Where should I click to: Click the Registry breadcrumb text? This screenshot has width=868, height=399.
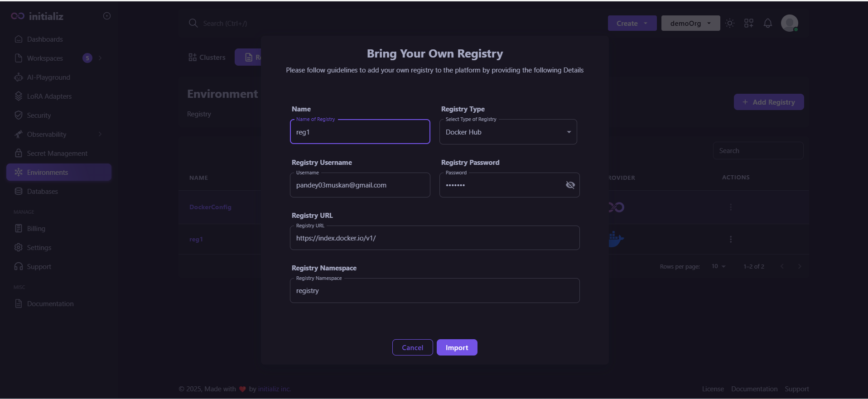pyautogui.click(x=199, y=114)
